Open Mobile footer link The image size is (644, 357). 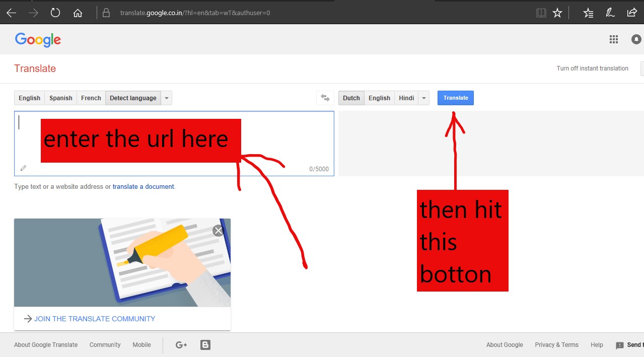[142, 345]
